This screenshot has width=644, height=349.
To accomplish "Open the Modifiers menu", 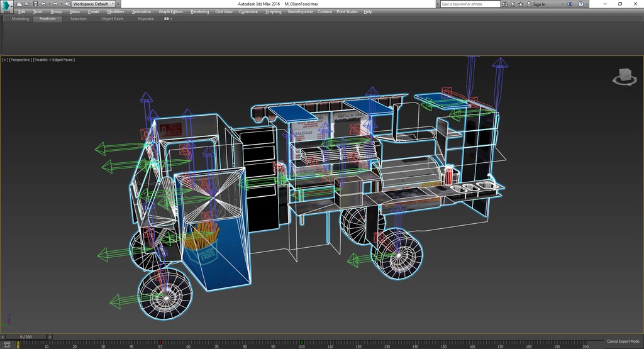I will click(116, 12).
